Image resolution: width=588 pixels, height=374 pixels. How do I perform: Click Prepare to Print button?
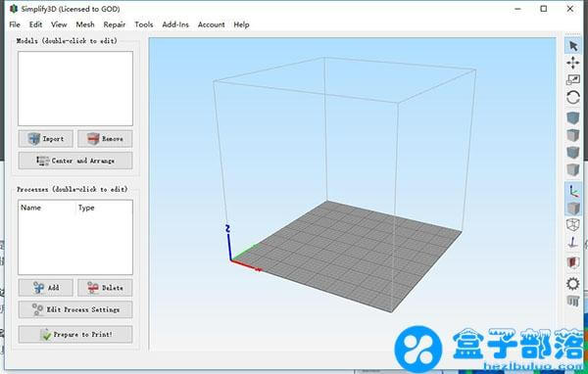[75, 334]
